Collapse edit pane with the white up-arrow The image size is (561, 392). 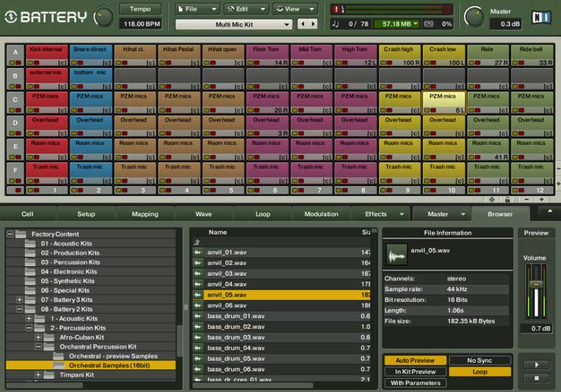(550, 211)
